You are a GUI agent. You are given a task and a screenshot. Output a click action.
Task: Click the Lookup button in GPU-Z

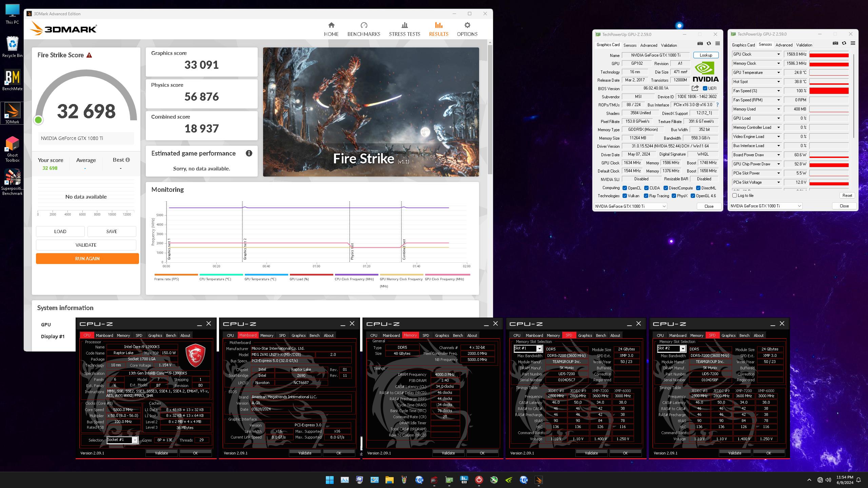click(706, 55)
